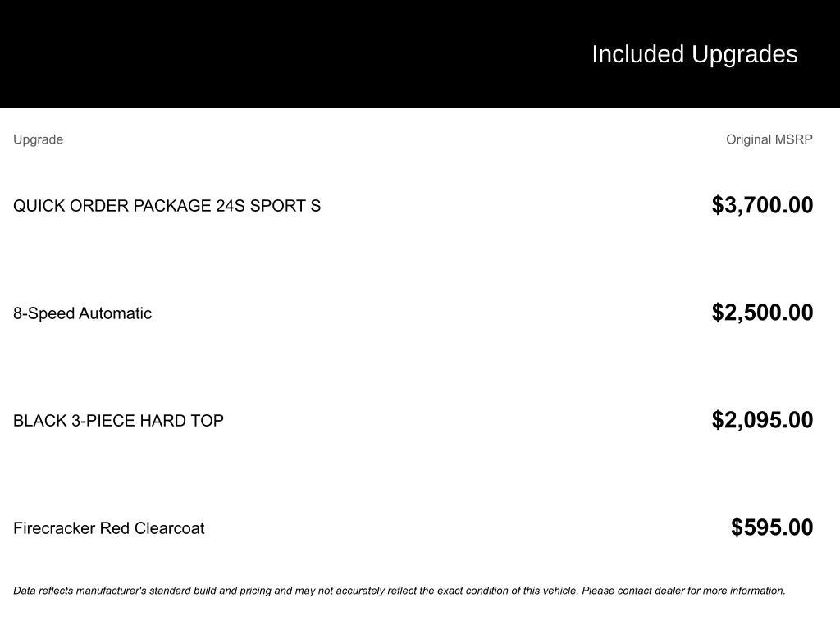Select the $2,095.00 price

click(x=762, y=420)
